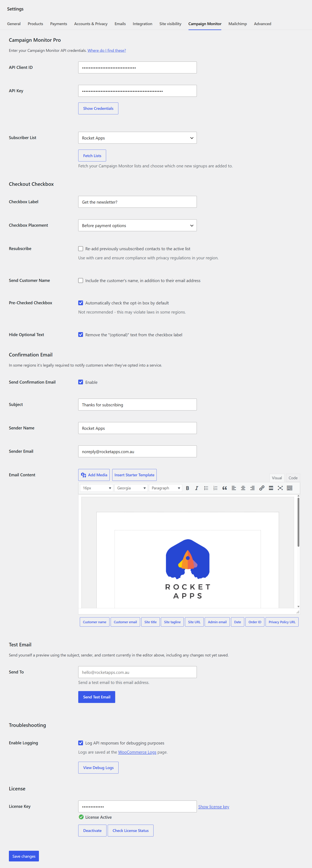The image size is (312, 868).
Task: Click Fetch Lists button
Action: [x=92, y=156]
